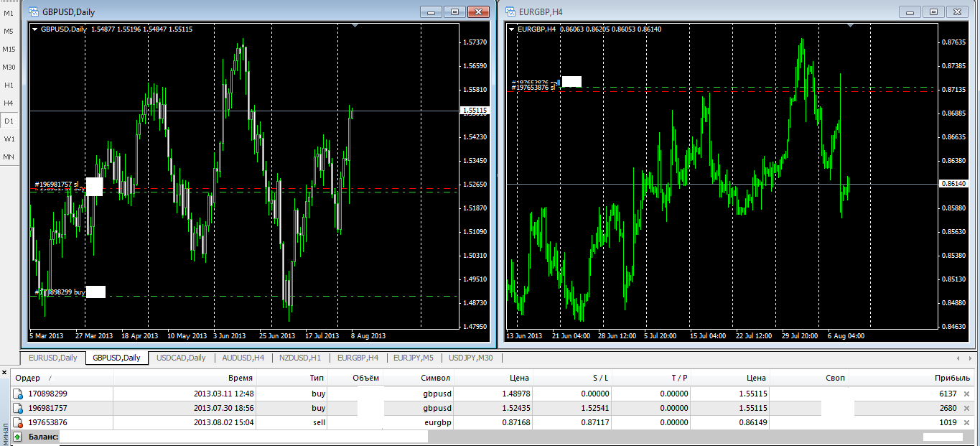Close the Terminal panel with the X
Image resolution: width=980 pixels, height=446 pixels.
pos(4,373)
